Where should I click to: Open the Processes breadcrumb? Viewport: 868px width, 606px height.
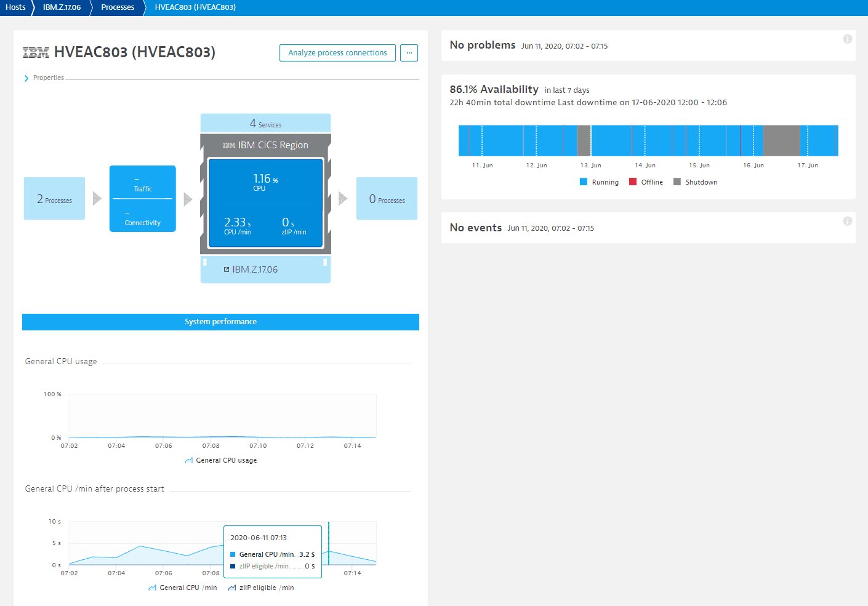[x=118, y=7]
